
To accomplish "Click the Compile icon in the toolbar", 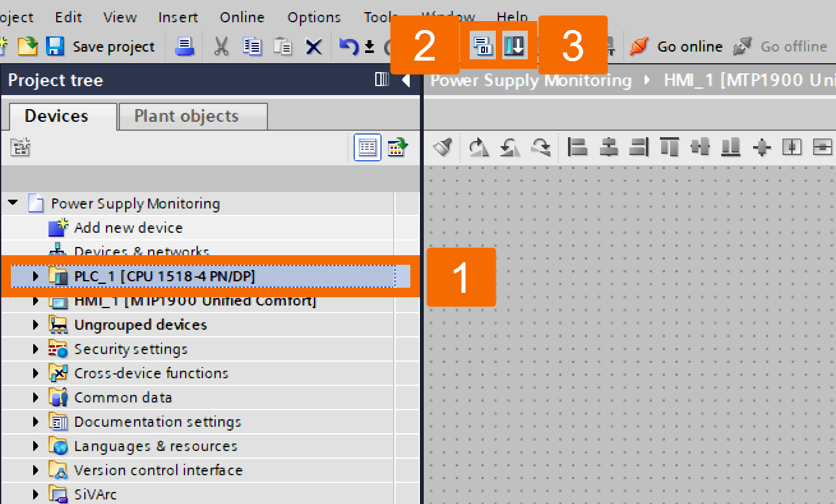I will 482,46.
